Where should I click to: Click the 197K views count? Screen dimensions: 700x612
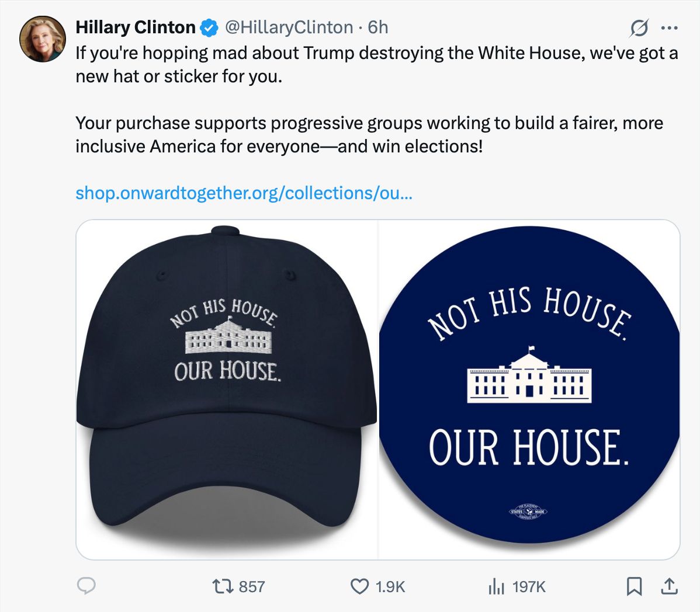pyautogui.click(x=529, y=586)
